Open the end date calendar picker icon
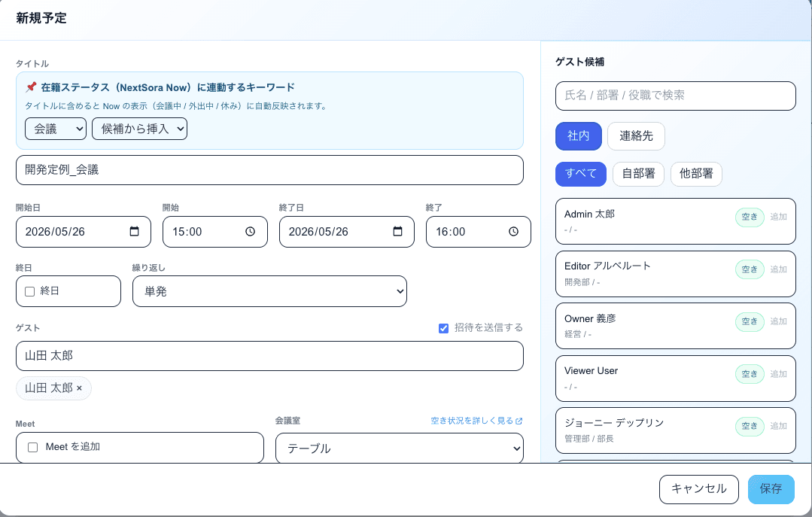The height and width of the screenshot is (517, 812). pos(397,231)
